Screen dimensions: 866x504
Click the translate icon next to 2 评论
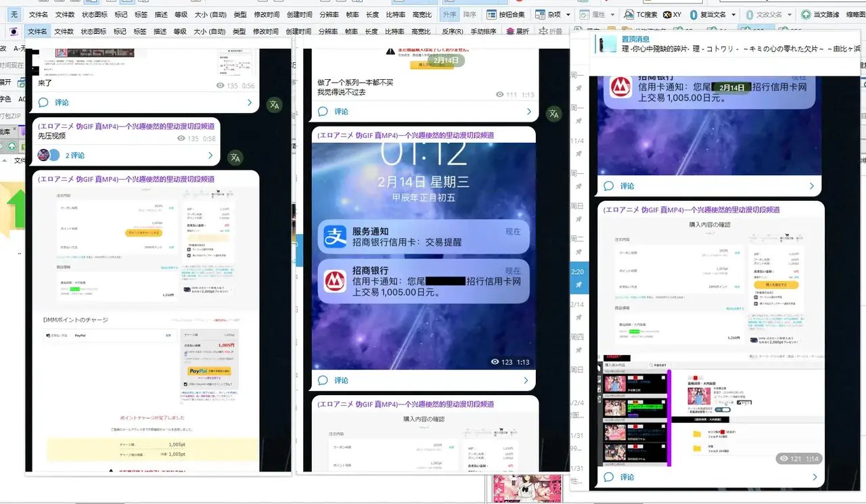[x=235, y=158]
